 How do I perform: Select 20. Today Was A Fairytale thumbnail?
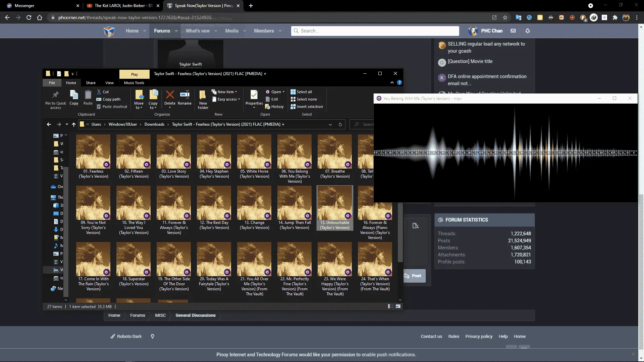pos(214,259)
